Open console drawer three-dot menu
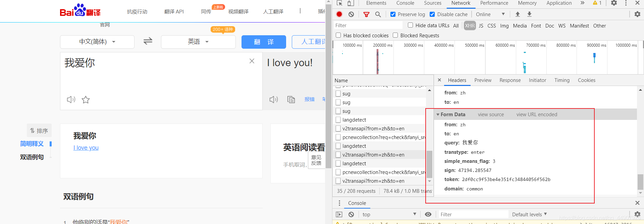The width and height of the screenshot is (644, 224). pyautogui.click(x=339, y=203)
